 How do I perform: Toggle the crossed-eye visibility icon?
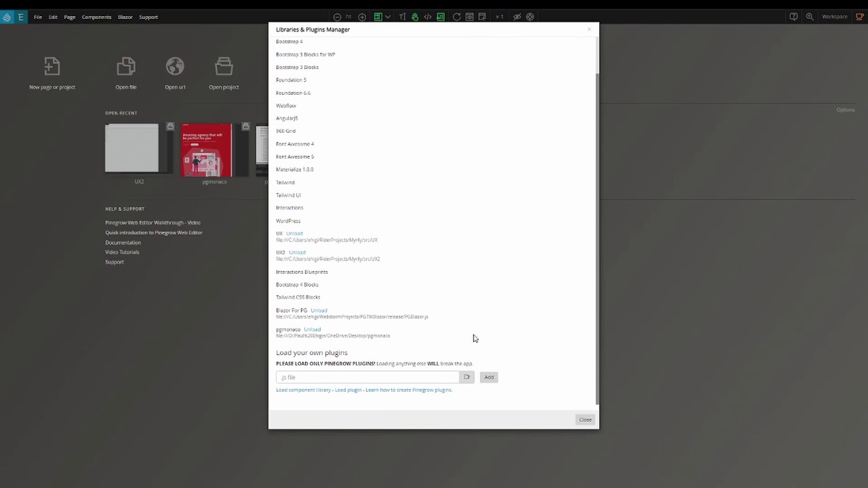[x=517, y=17]
